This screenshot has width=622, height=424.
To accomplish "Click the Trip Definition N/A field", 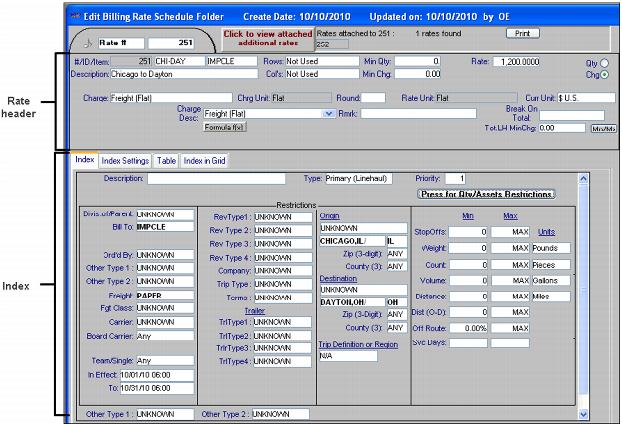I will pyautogui.click(x=348, y=356).
